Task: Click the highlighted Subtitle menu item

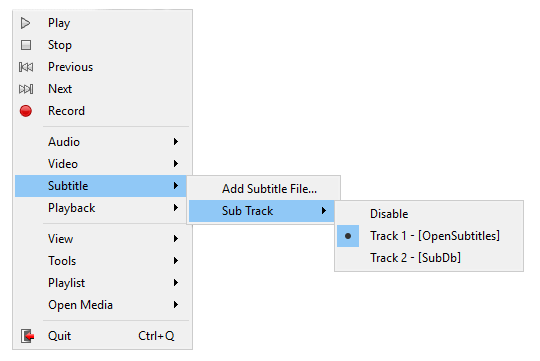Action: [x=101, y=186]
